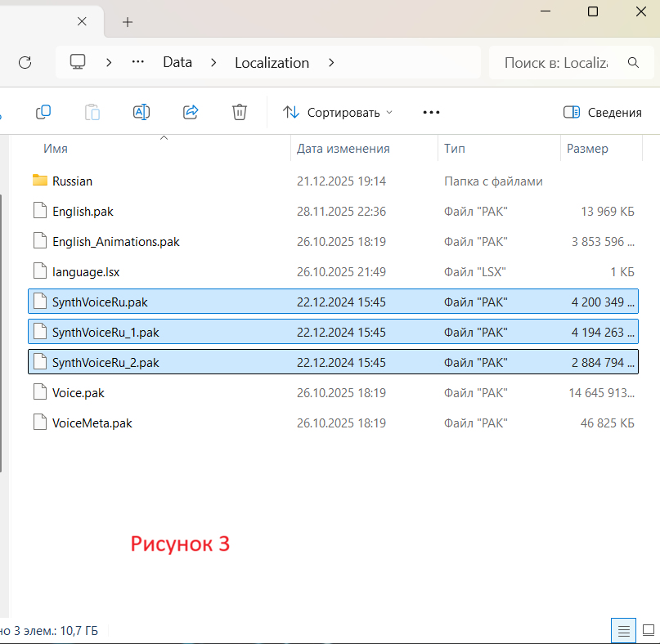Click the Delete trash can icon
Image resolution: width=660 pixels, height=644 pixels.
[240, 112]
